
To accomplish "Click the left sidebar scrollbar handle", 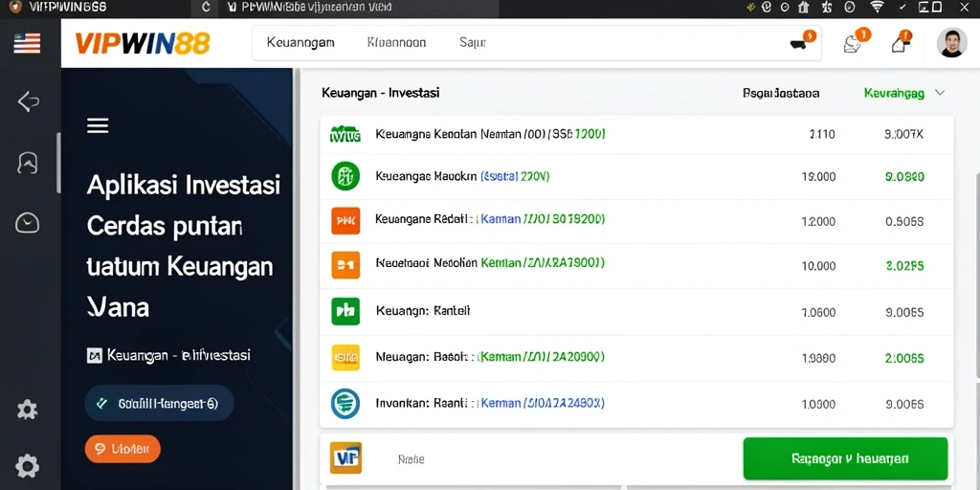I will click(x=58, y=163).
